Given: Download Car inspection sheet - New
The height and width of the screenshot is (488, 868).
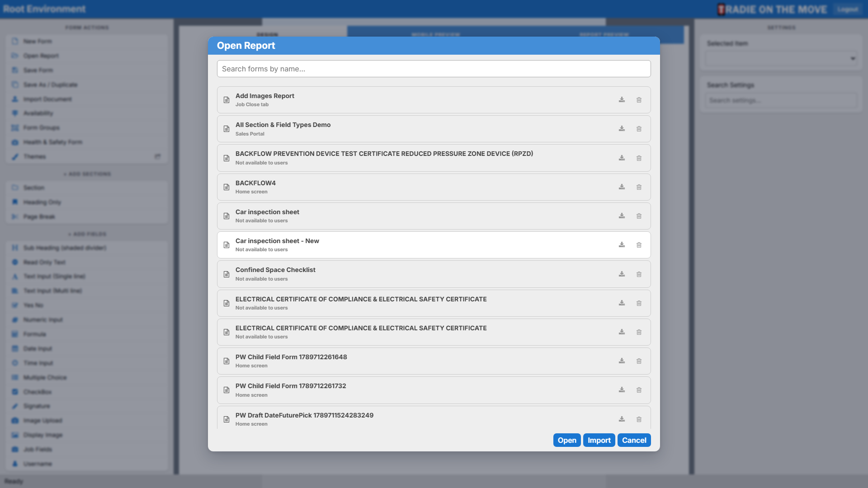Looking at the screenshot, I should click(622, 245).
